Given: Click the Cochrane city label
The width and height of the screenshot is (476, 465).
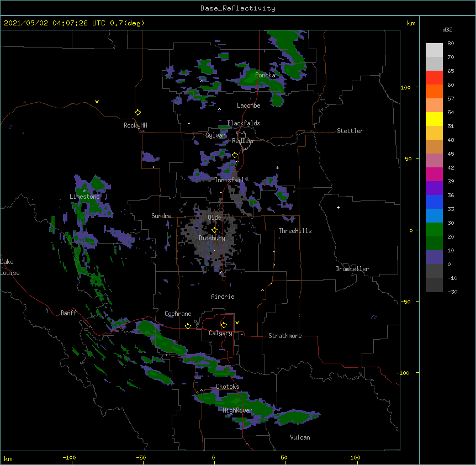Looking at the screenshot, I should (178, 314).
